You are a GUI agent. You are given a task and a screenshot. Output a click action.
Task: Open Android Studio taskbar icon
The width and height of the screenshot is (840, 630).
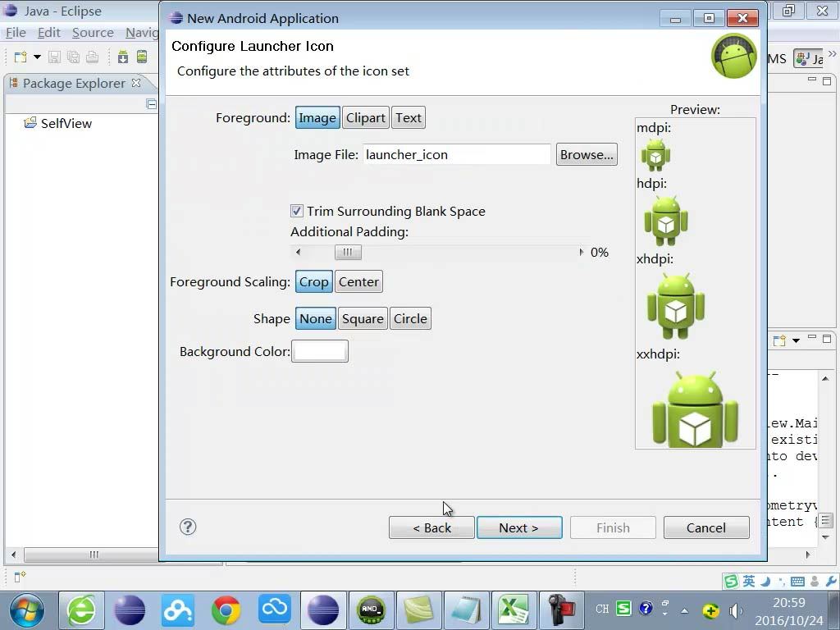pyautogui.click(x=372, y=610)
